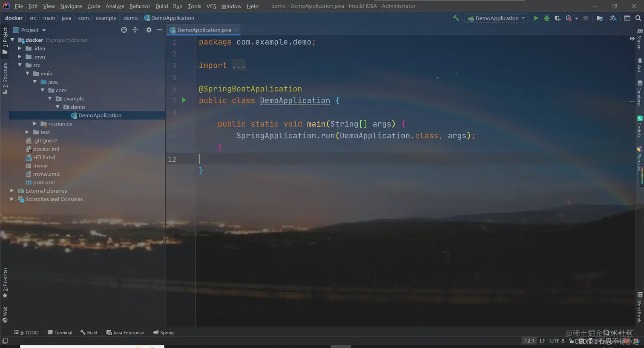Click the LF line separator indicator
Viewport: 644px width, 348px height.
pyautogui.click(x=542, y=341)
